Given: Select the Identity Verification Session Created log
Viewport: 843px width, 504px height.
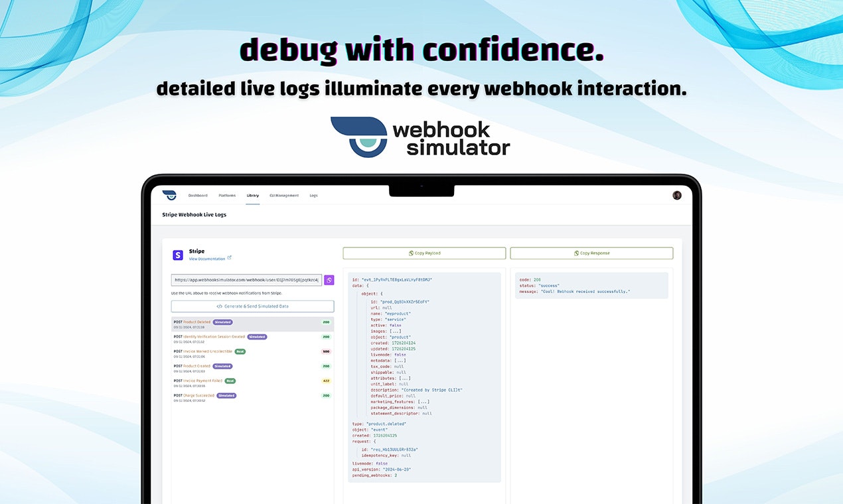Looking at the screenshot, I should [x=252, y=339].
